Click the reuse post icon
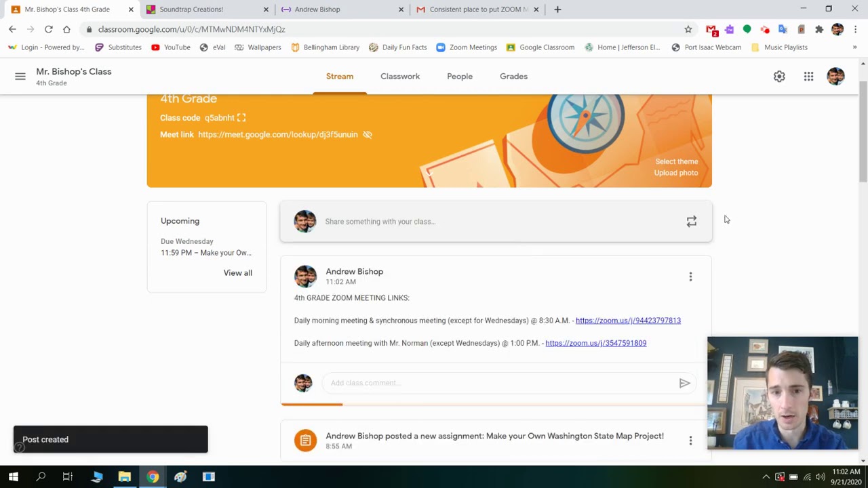The height and width of the screenshot is (488, 868). [691, 222]
